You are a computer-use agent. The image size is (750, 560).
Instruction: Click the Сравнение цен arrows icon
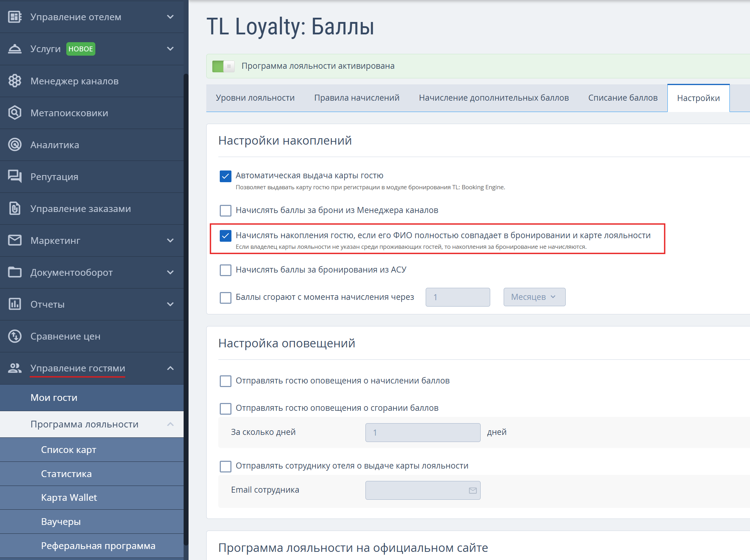point(15,336)
